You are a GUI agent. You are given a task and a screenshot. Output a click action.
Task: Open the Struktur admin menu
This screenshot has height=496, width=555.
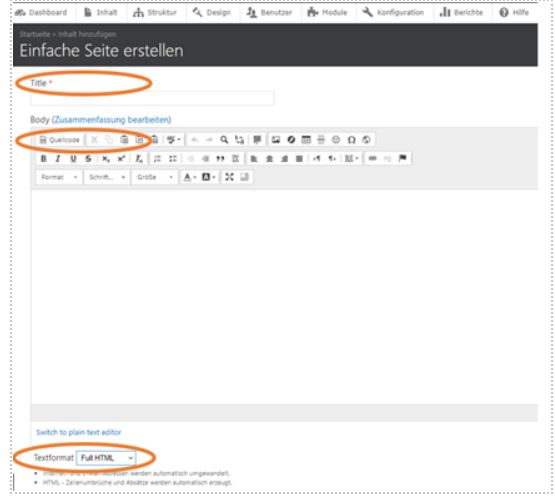point(155,13)
